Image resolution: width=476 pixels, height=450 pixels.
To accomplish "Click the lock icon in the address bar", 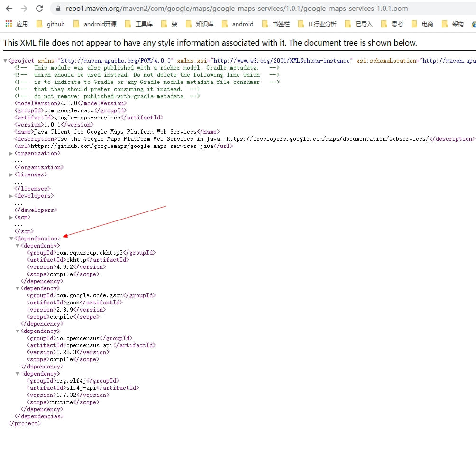I will point(58,9).
